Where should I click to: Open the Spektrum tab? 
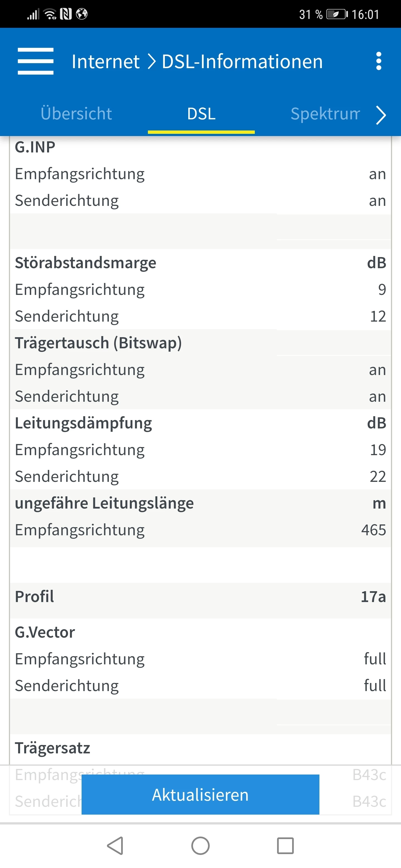pos(325,114)
